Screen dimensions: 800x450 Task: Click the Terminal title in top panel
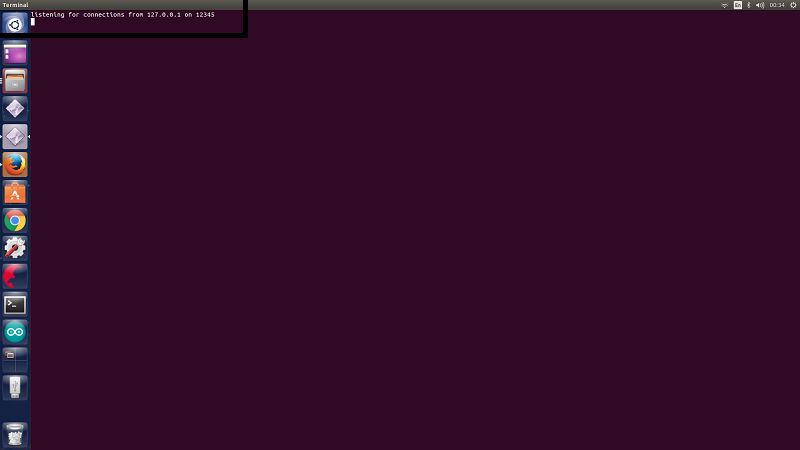16,5
